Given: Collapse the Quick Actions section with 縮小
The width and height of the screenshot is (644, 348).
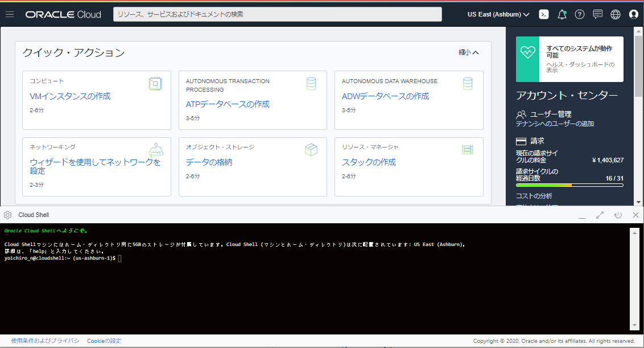Looking at the screenshot, I should [469, 52].
